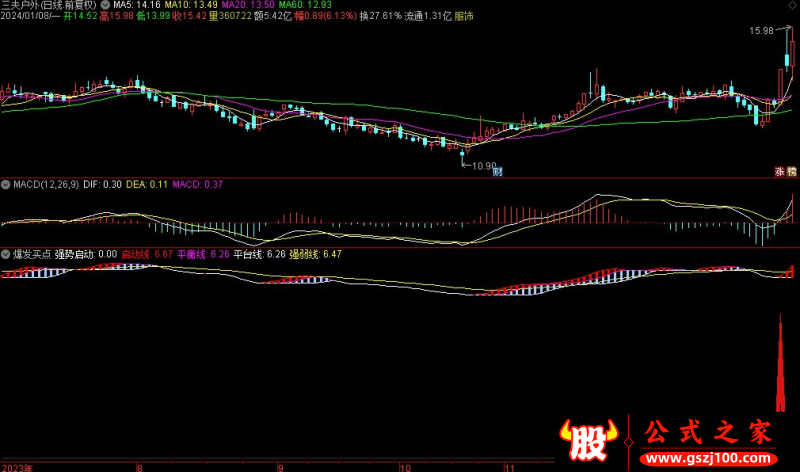Click the opening price 开14.52
800x472 pixels.
80,16
